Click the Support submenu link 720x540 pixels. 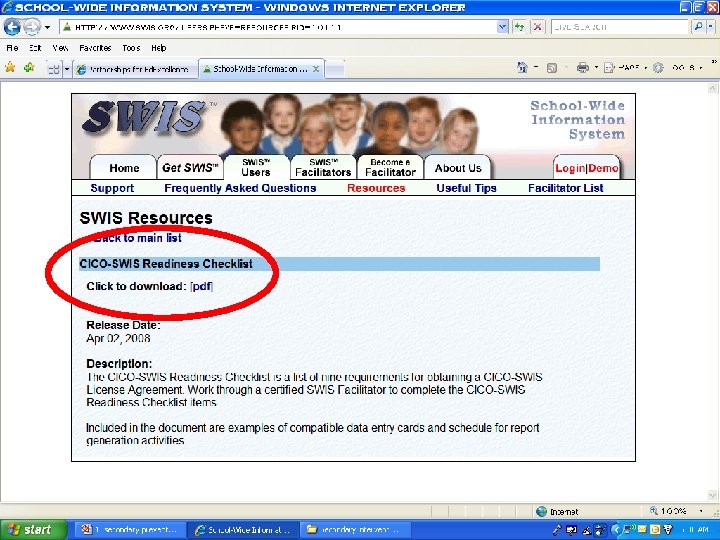click(x=112, y=188)
